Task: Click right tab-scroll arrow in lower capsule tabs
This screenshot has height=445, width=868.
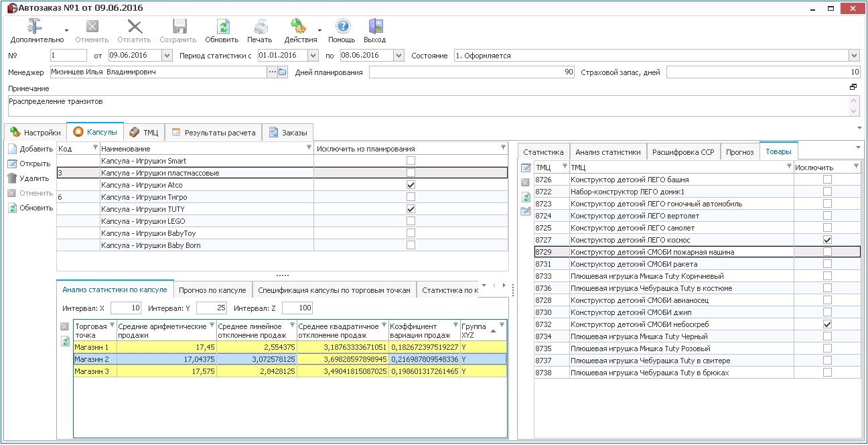Action: pyautogui.click(x=504, y=285)
